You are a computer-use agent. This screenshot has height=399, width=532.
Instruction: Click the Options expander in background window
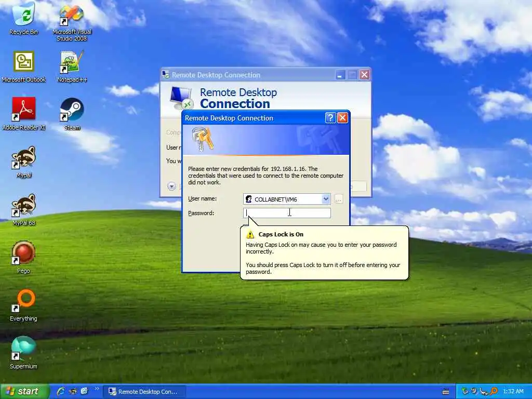coord(171,186)
